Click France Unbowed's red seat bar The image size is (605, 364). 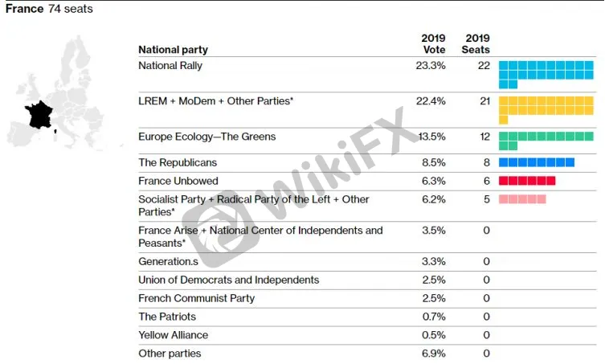click(x=527, y=181)
